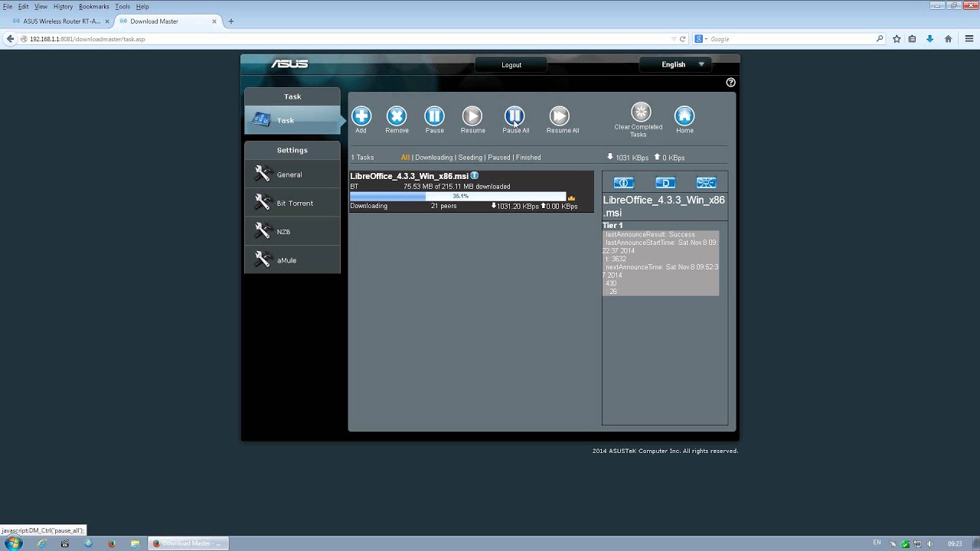This screenshot has height=551, width=980.
Task: Open NZB settings
Action: [x=292, y=232]
